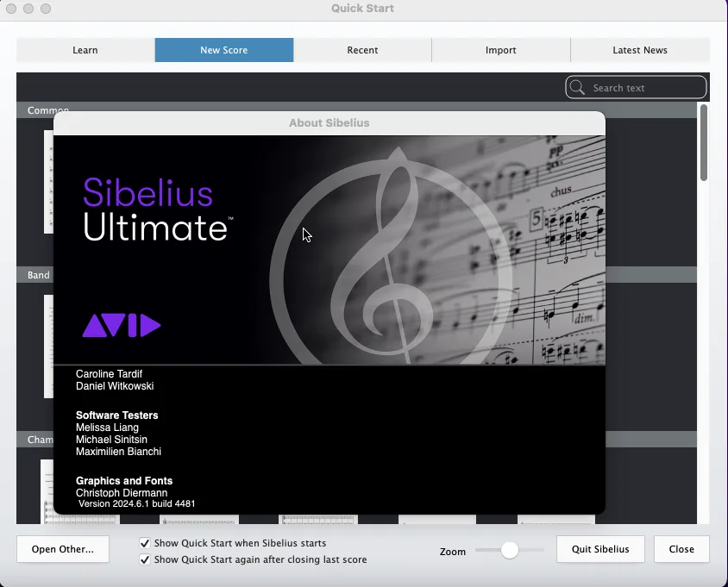Image resolution: width=728 pixels, height=587 pixels.
Task: Click the Close button at bottom right
Action: (x=681, y=549)
